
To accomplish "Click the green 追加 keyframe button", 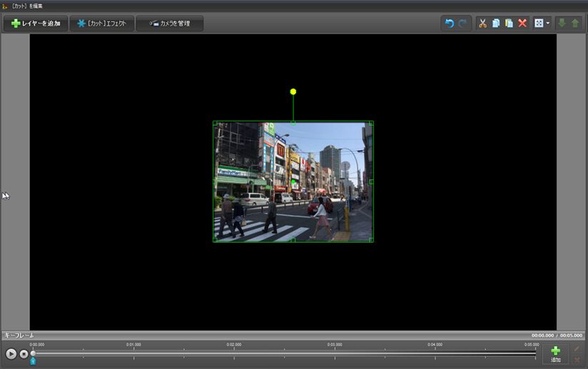I will tap(555, 353).
